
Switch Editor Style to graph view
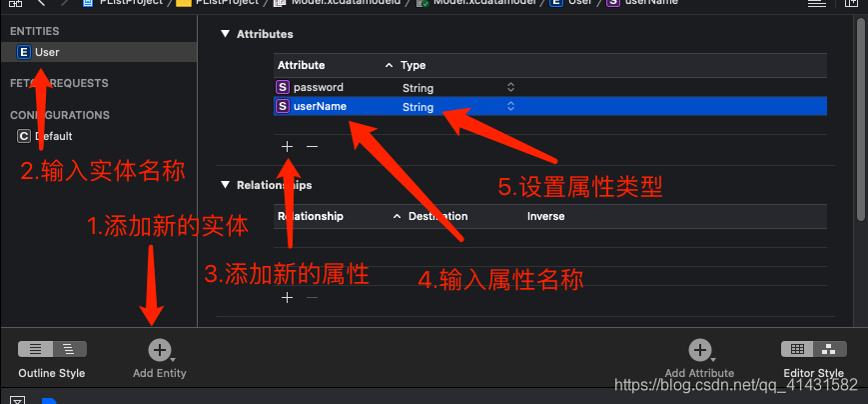(x=829, y=349)
